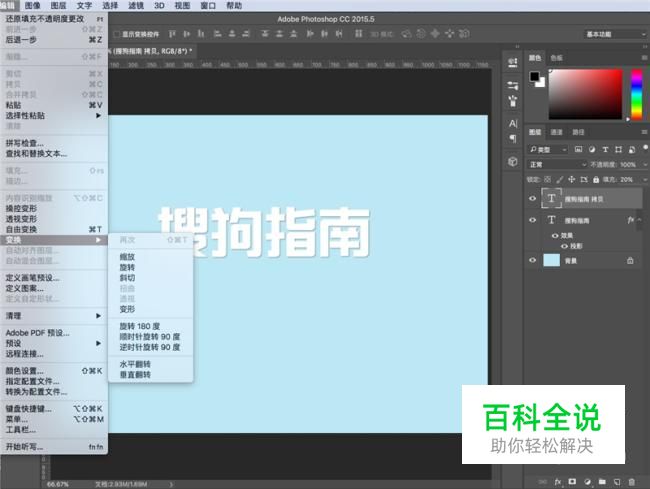
Task: Open the 基本功能 workspace dropdown
Action: (615, 34)
